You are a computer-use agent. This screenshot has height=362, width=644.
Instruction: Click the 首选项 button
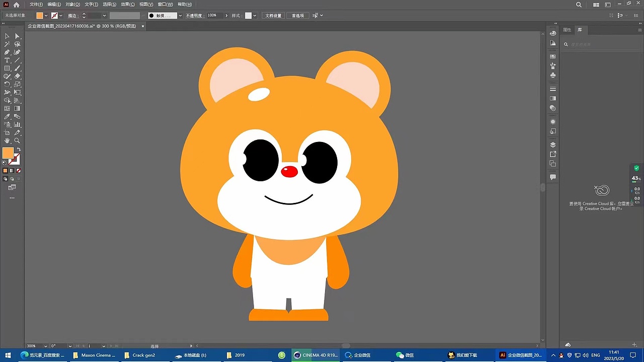click(x=297, y=16)
